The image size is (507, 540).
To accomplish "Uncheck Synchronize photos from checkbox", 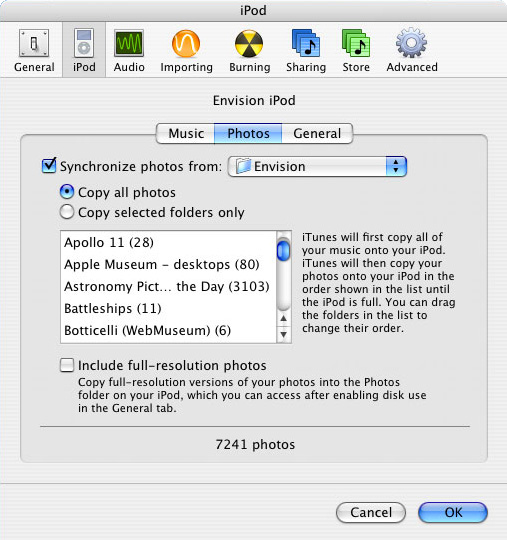I will click(49, 166).
